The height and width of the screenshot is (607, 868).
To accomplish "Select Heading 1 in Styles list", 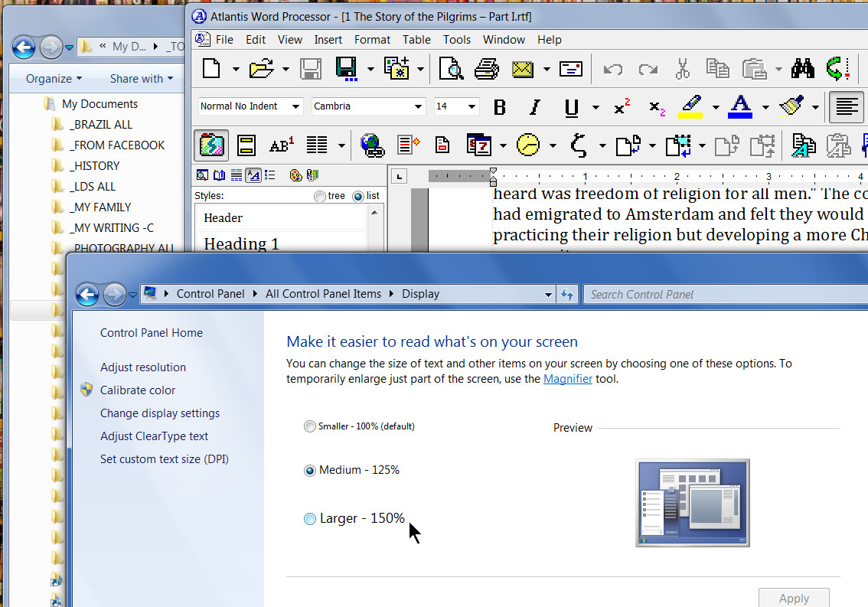I will pyautogui.click(x=280, y=243).
